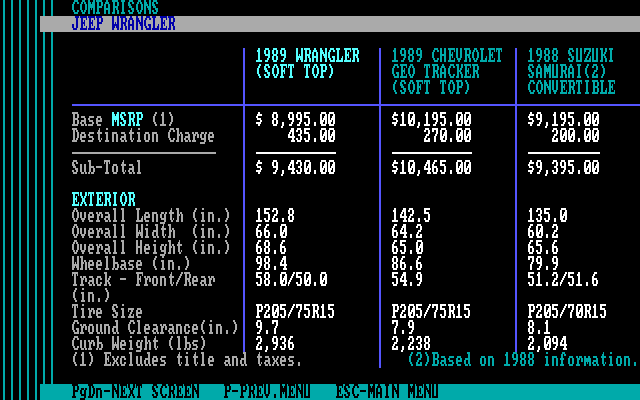Click the highlighted MSRP term
Image resolution: width=640 pixels, height=400 pixels.
pos(127,120)
